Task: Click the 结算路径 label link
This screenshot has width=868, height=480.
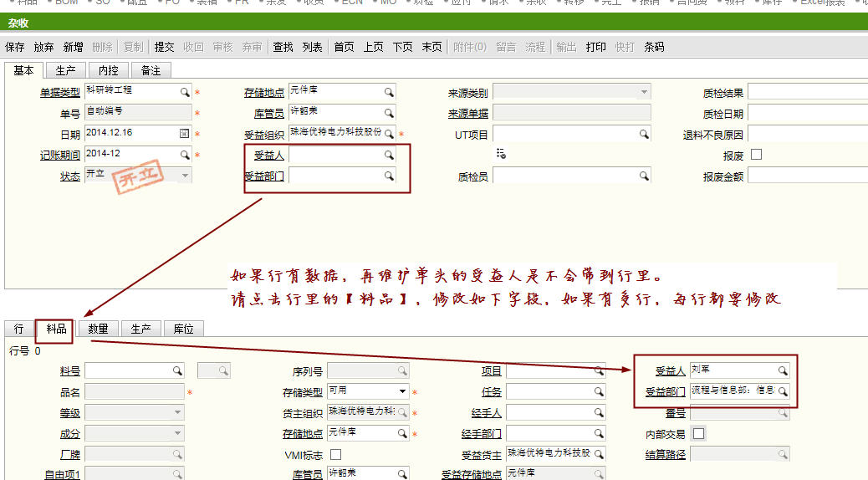Action: tap(666, 455)
